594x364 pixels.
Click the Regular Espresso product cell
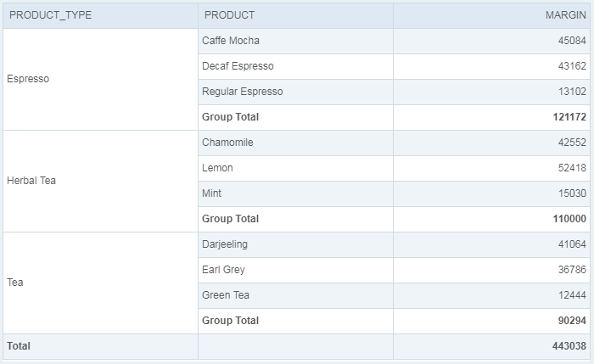242,92
